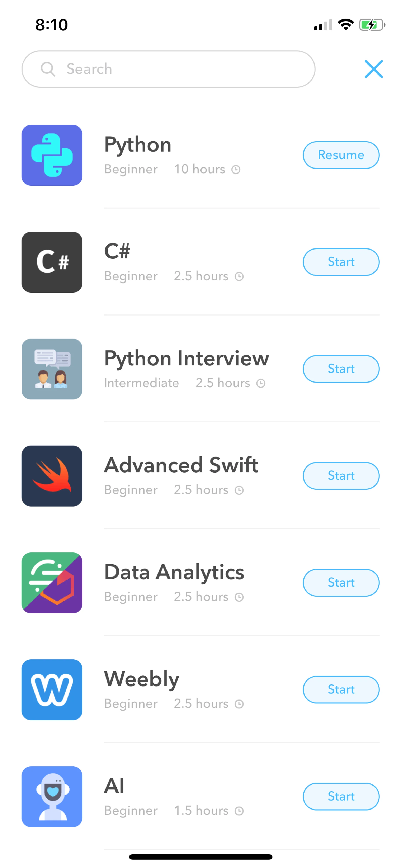Resume the Python course
This screenshot has height=868, width=401.
pyautogui.click(x=341, y=155)
